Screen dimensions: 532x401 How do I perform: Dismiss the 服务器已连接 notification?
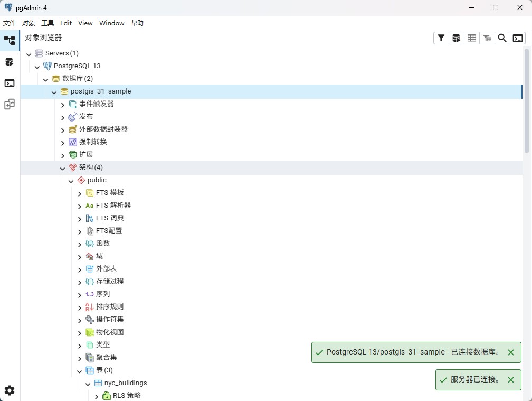tap(511, 380)
